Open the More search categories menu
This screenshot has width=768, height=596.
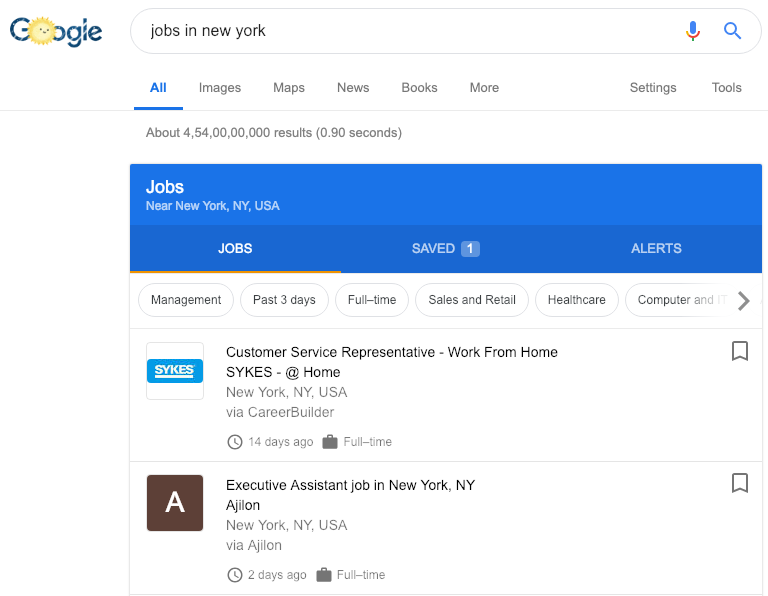click(x=484, y=88)
